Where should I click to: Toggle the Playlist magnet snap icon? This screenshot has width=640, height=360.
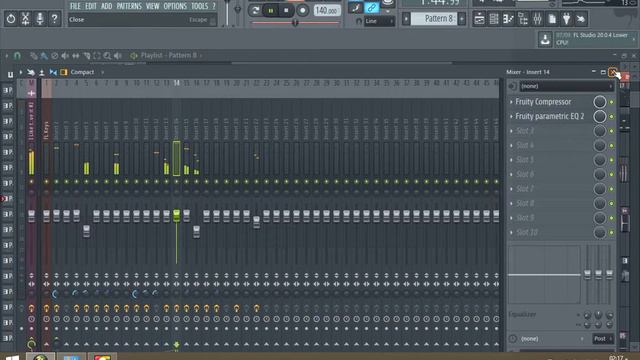point(17,56)
